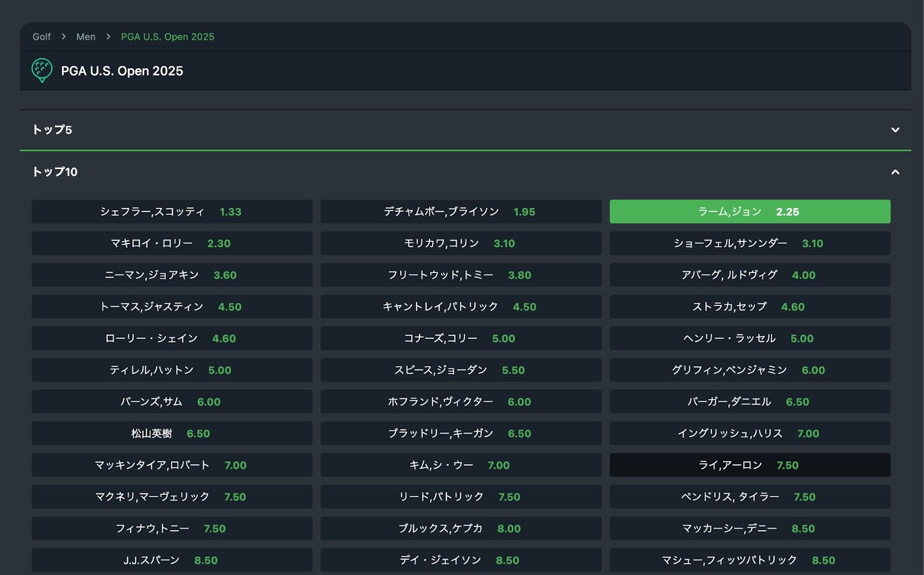This screenshot has height=575, width=924.
Task: Click the トップ5 market header
Action: (465, 130)
